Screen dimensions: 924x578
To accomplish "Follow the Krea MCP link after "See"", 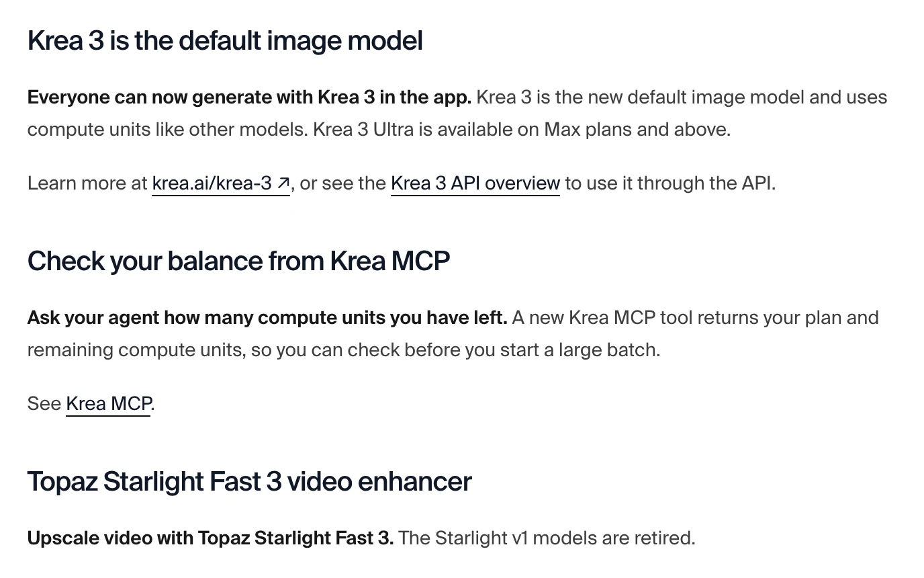I will coord(108,403).
